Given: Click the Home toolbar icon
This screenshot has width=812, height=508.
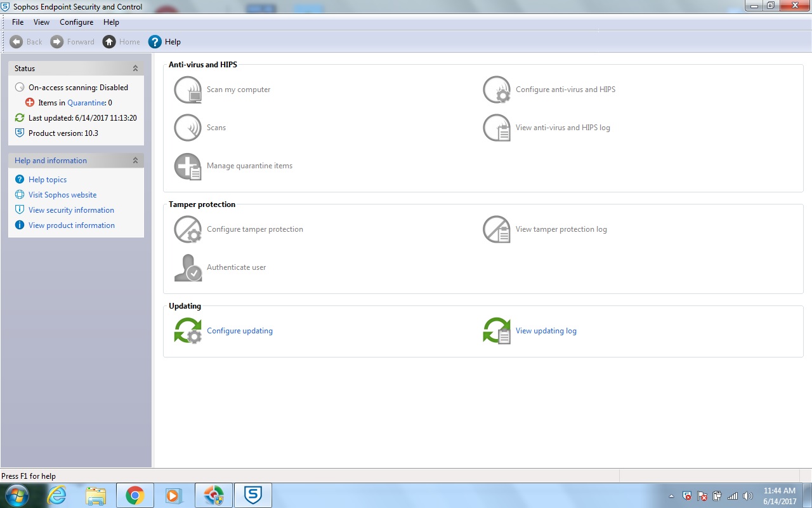Looking at the screenshot, I should coord(109,42).
